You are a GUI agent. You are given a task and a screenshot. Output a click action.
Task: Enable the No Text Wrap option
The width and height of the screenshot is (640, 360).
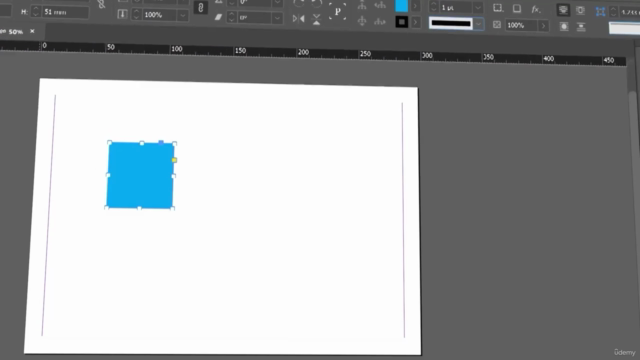(x=563, y=11)
